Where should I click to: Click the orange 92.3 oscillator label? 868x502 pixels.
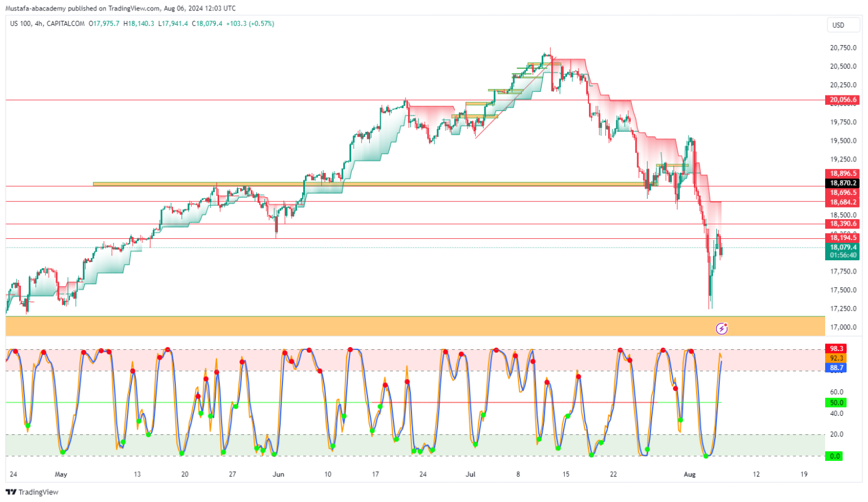coord(837,359)
